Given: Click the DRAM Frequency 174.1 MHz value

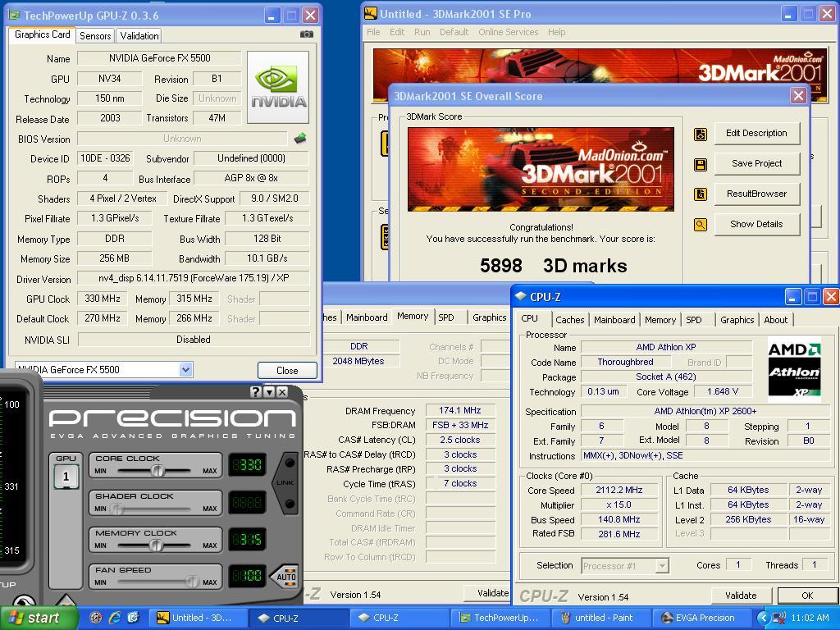Looking at the screenshot, I should click(x=459, y=410).
